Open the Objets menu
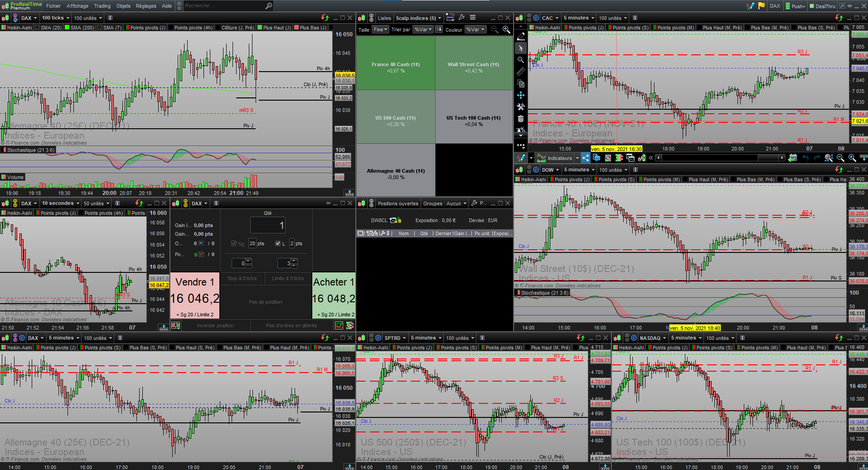The width and height of the screenshot is (868, 470). point(123,6)
